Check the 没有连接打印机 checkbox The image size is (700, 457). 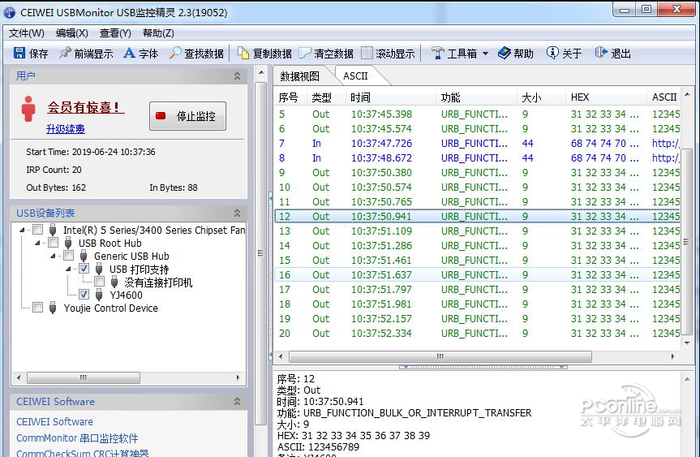tap(99, 282)
